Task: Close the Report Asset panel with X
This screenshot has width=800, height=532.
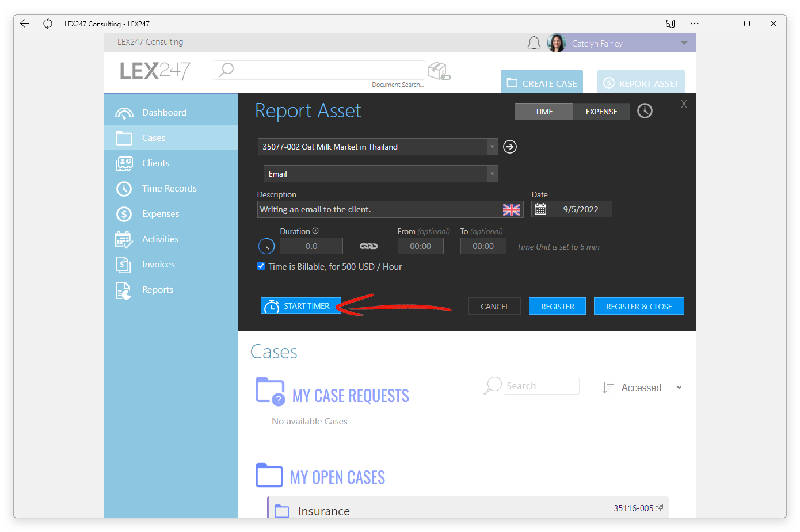Action: click(684, 104)
